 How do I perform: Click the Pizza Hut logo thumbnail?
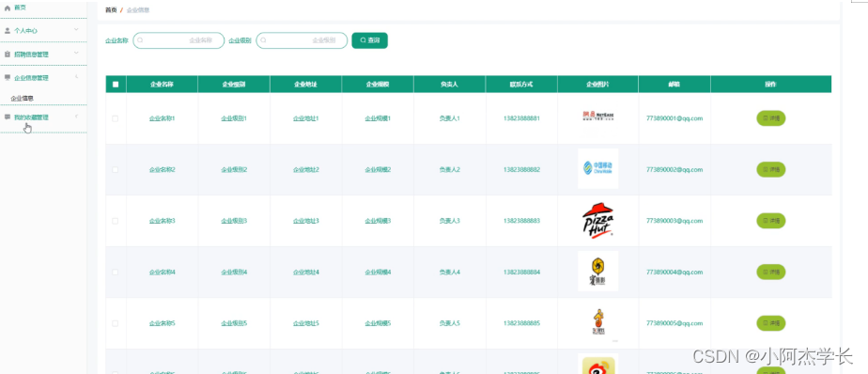pyautogui.click(x=597, y=221)
